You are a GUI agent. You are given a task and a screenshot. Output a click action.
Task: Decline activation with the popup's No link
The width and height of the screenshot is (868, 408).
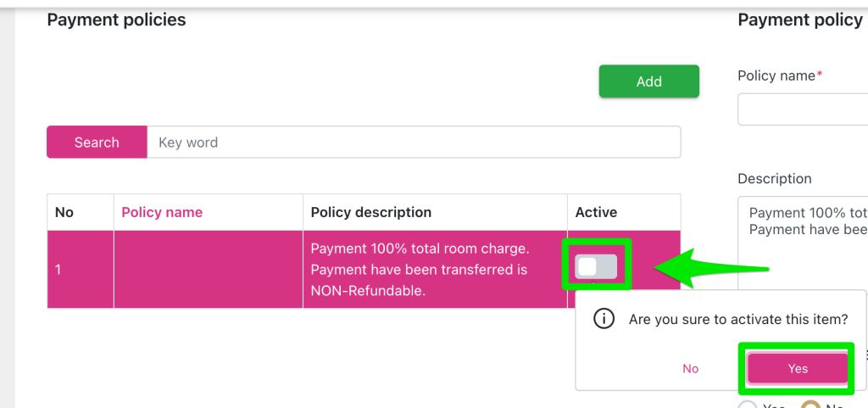coord(691,368)
